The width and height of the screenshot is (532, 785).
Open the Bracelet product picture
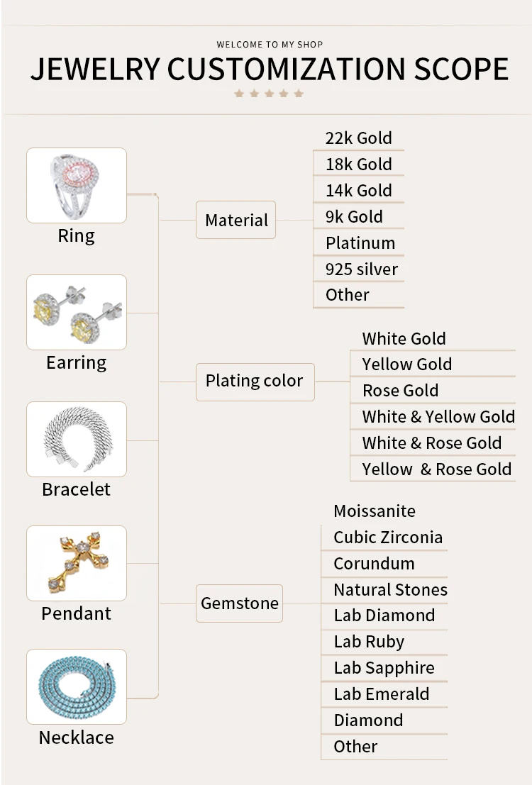point(77,440)
